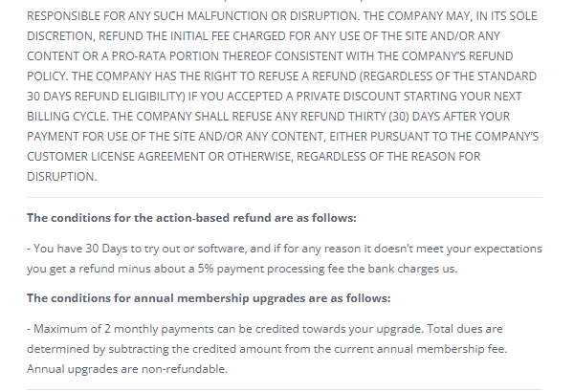Click the 'CUSTOMER LICENSE AGREEMENT' phrase
574x392 pixels.
coord(116,156)
